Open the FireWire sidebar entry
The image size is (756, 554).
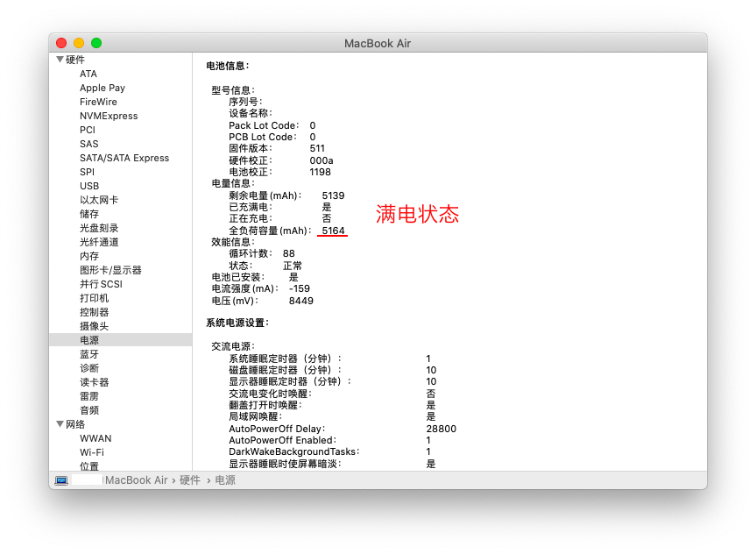(98, 102)
